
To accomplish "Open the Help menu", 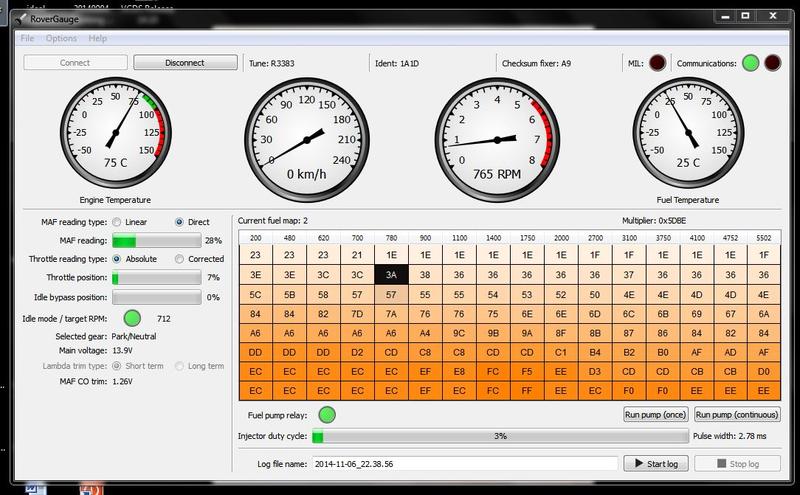I will pyautogui.click(x=97, y=38).
